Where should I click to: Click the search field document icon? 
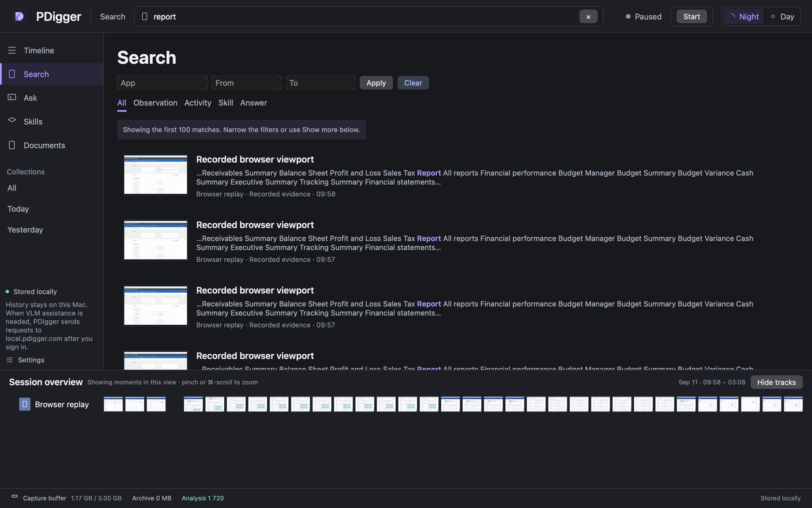click(x=145, y=16)
